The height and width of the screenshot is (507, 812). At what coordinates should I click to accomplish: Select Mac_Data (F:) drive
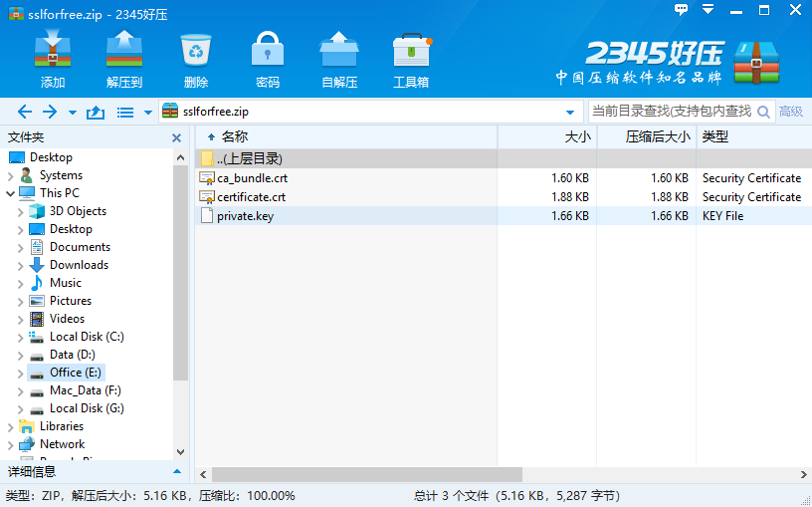tap(85, 390)
